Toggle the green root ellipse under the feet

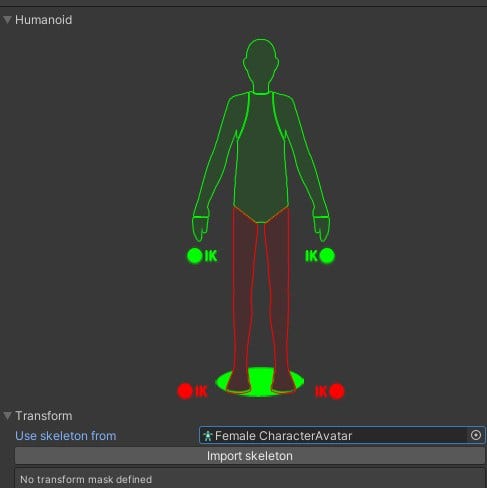261,382
